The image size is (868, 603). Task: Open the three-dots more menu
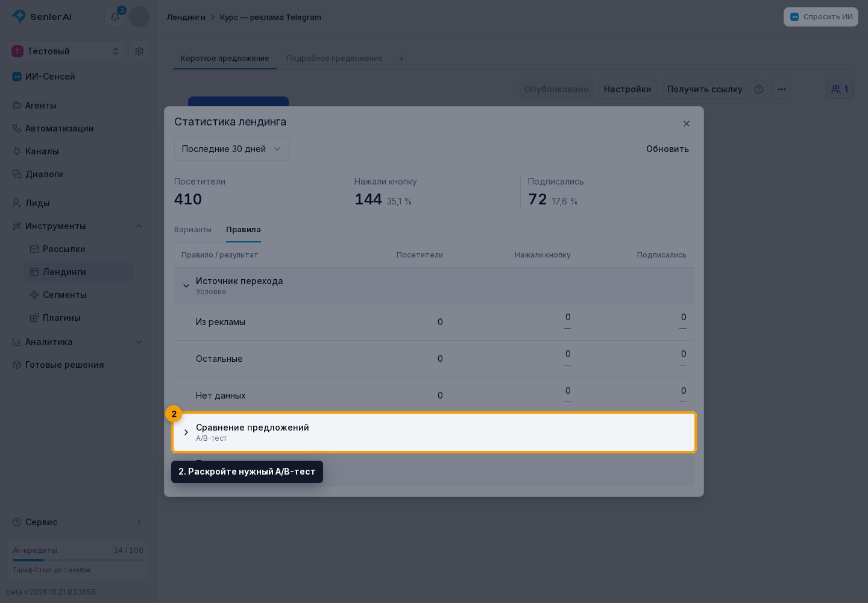[782, 89]
